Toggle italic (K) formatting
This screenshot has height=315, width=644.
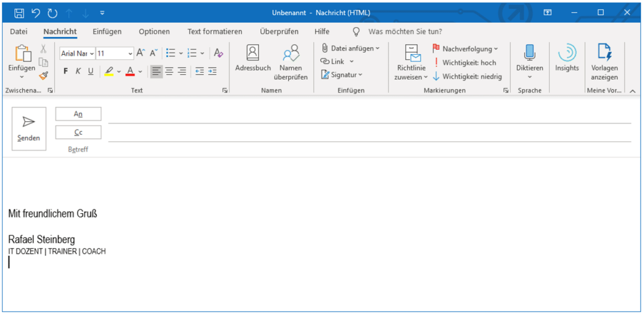(x=78, y=72)
